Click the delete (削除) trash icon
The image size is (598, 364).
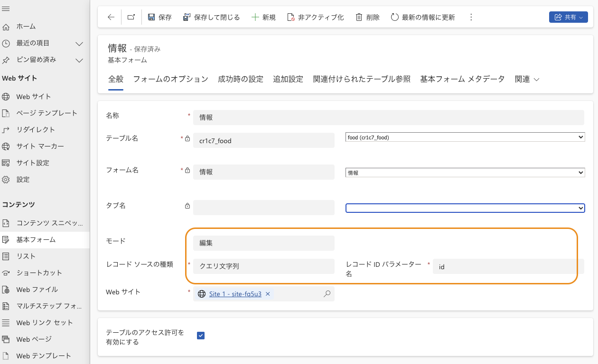pyautogui.click(x=359, y=17)
